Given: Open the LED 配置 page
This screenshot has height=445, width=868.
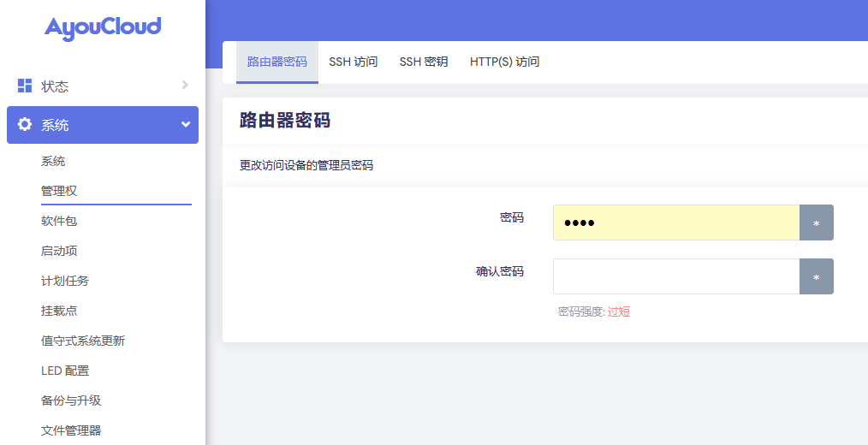Looking at the screenshot, I should [x=65, y=371].
